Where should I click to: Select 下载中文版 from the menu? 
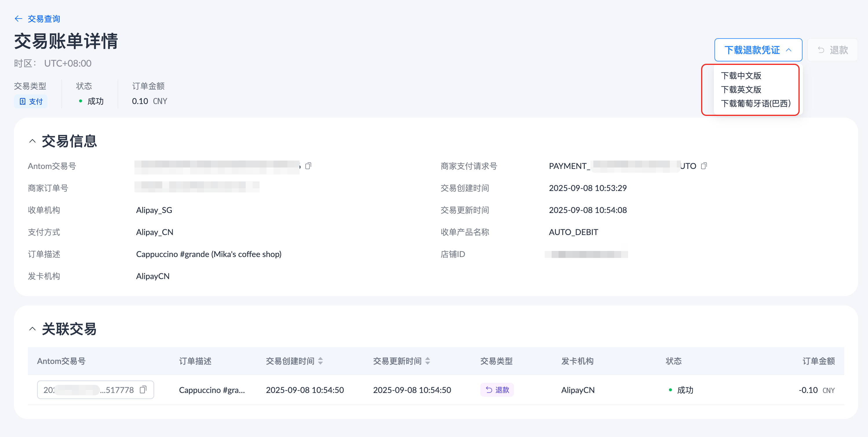741,76
